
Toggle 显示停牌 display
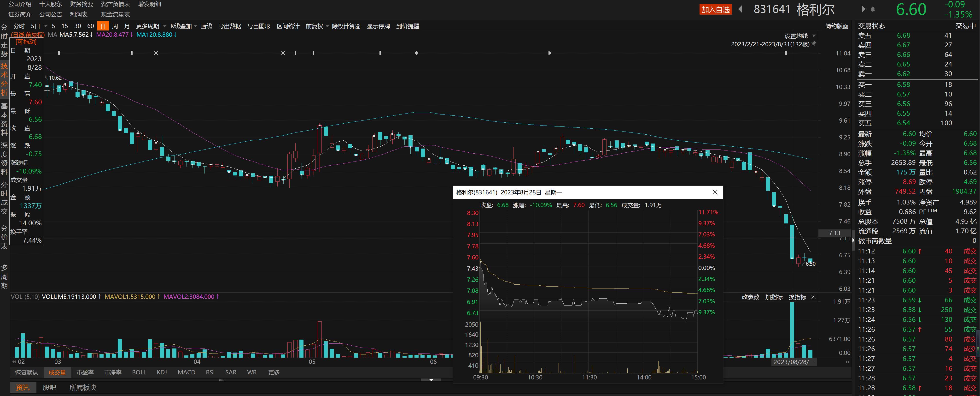[x=378, y=26]
